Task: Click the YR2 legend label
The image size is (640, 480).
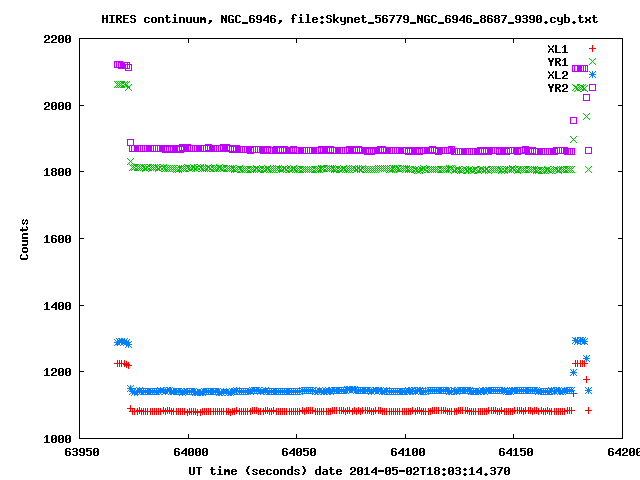Action: [558, 88]
